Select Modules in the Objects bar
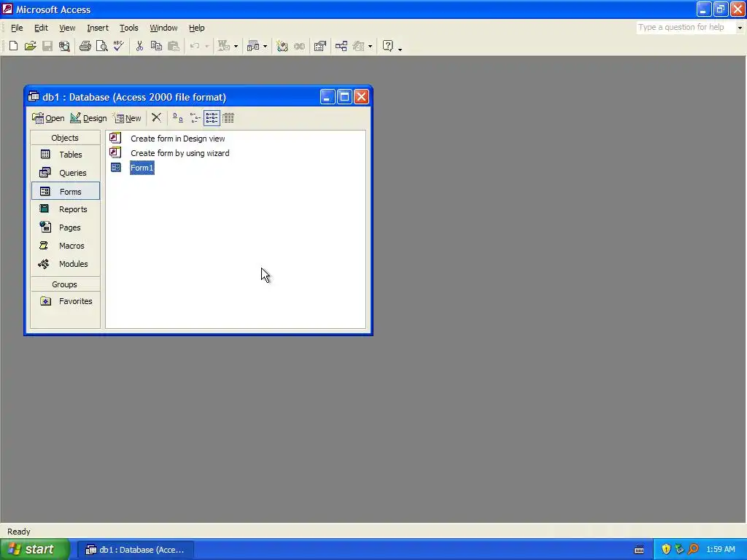Image resolution: width=747 pixels, height=560 pixels. [65, 264]
